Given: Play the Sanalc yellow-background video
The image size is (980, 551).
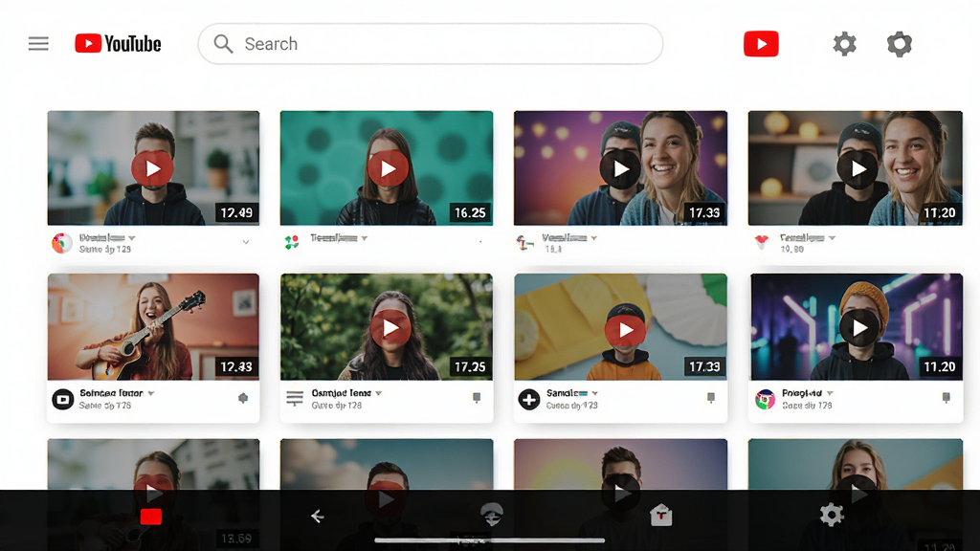Looking at the screenshot, I should point(625,329).
